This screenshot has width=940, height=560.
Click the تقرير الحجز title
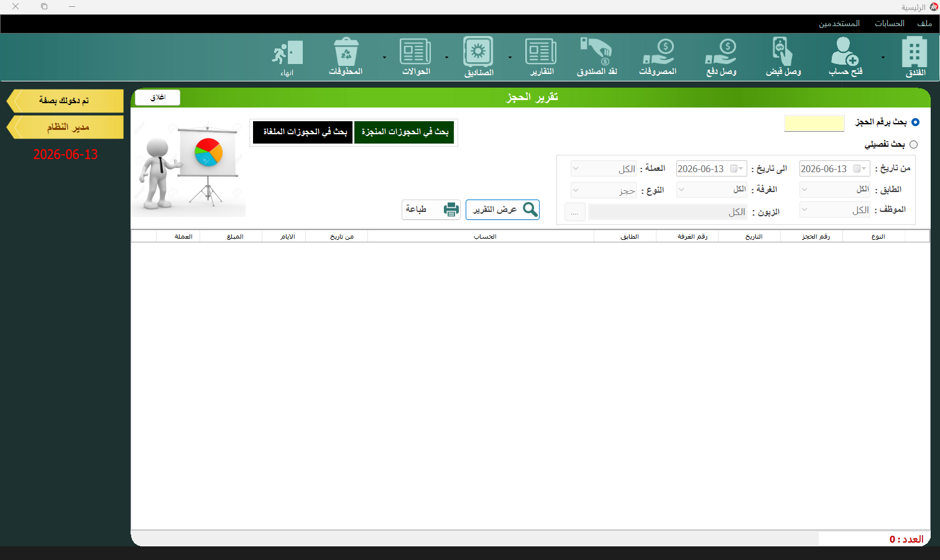(532, 97)
